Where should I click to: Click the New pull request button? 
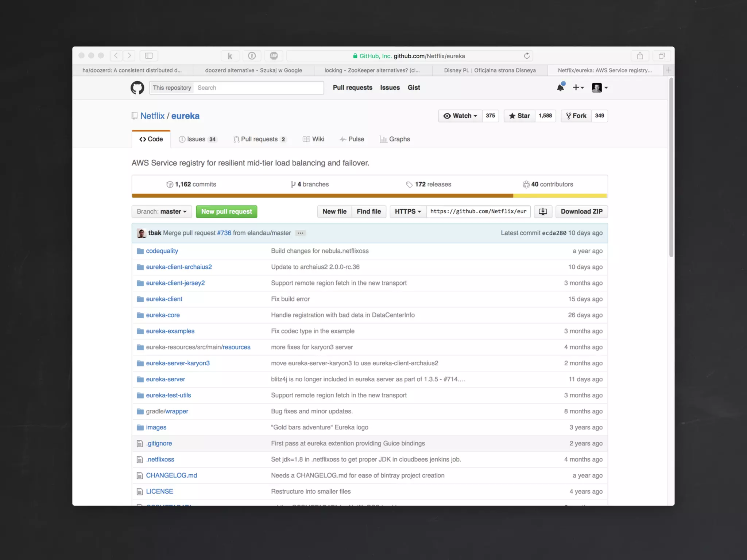(227, 211)
